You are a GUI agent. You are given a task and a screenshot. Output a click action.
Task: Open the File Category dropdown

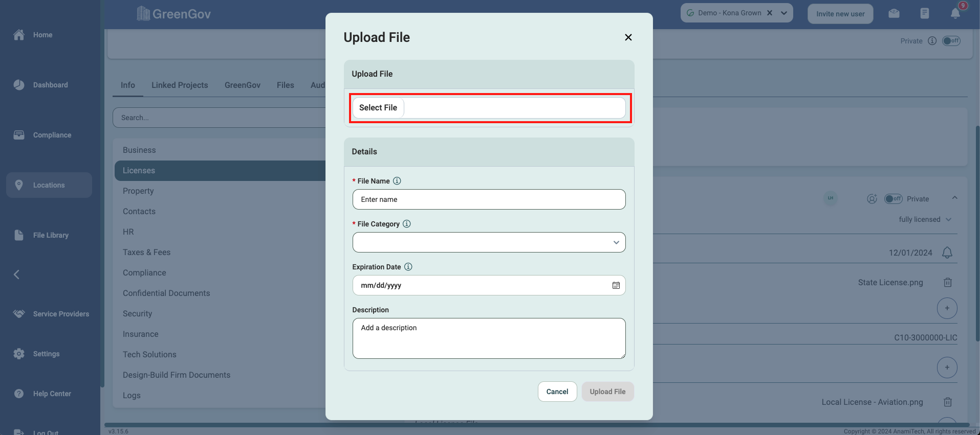tap(489, 242)
